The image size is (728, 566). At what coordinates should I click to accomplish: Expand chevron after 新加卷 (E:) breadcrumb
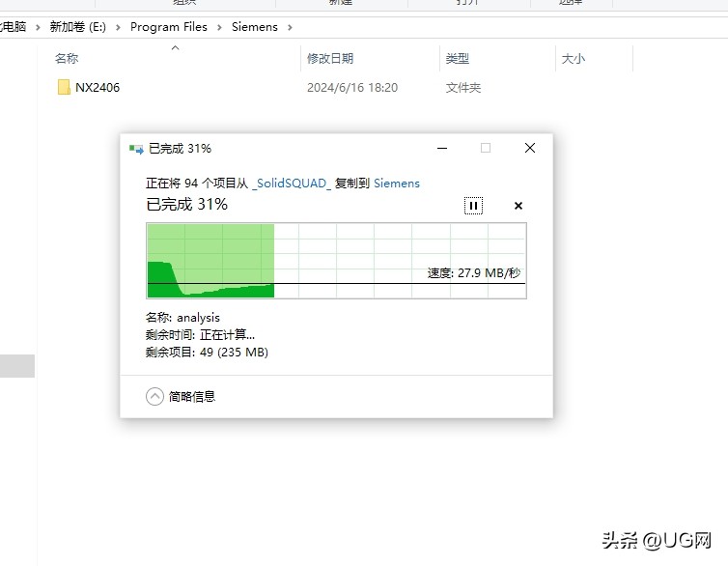(118, 27)
